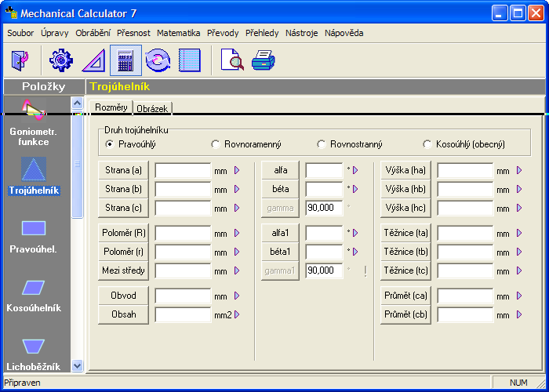Click the arrow next to Strana (b) field

[x=237, y=189]
